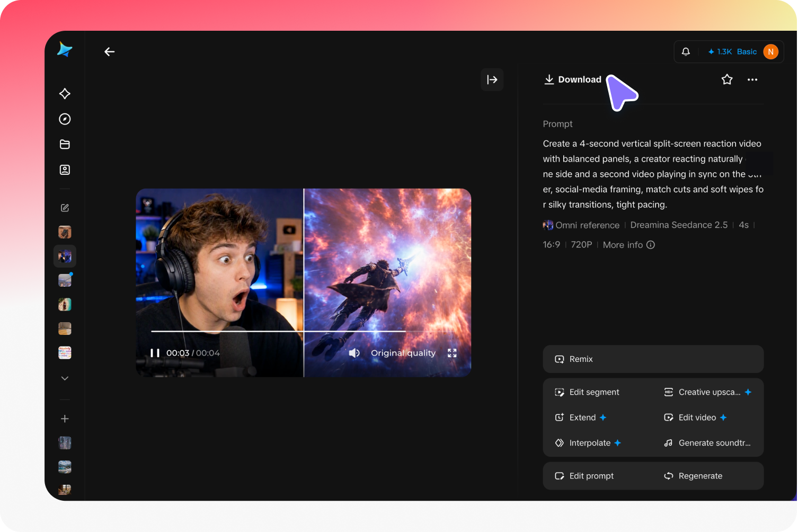Click Generate soundtrack
Viewport: 798px width, 532px height.
(707, 443)
